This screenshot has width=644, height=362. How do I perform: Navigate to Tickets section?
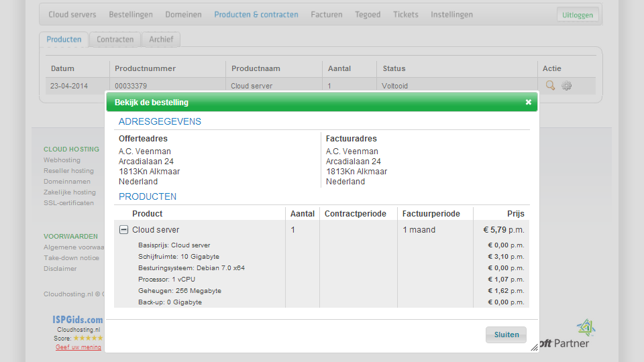click(406, 15)
